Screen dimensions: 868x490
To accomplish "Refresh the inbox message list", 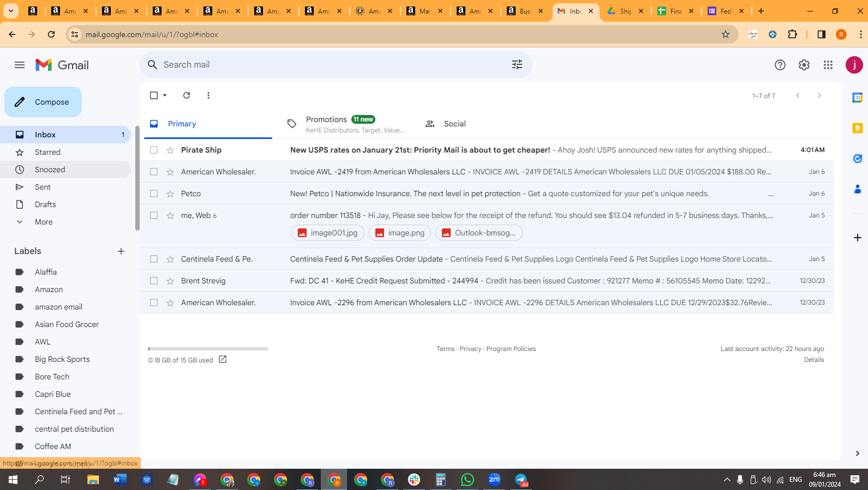I will pyautogui.click(x=187, y=95).
